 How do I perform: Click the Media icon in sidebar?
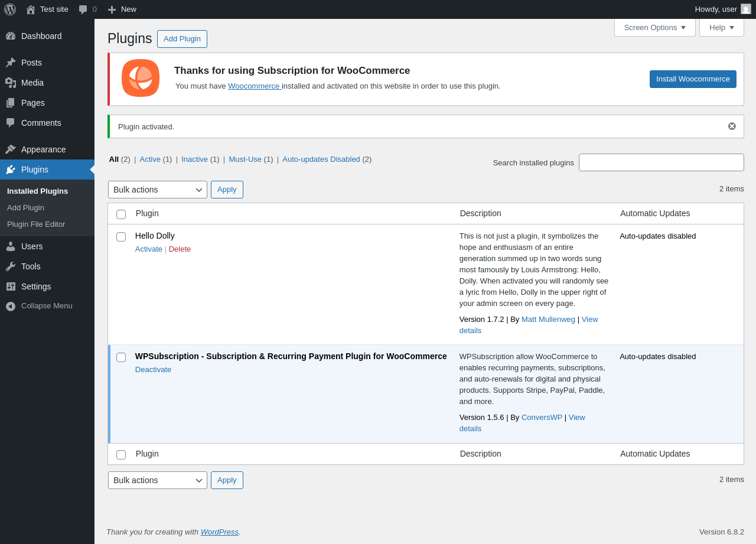(11, 83)
